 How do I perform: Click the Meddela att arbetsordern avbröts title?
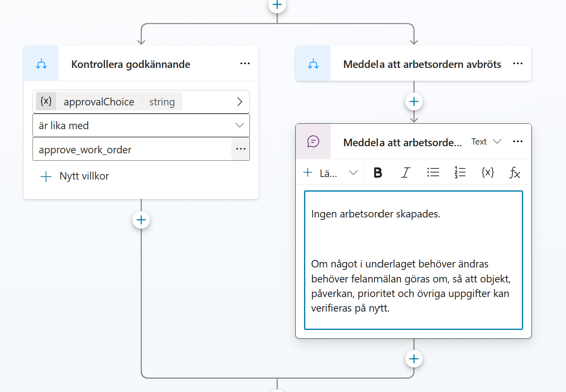click(x=422, y=64)
